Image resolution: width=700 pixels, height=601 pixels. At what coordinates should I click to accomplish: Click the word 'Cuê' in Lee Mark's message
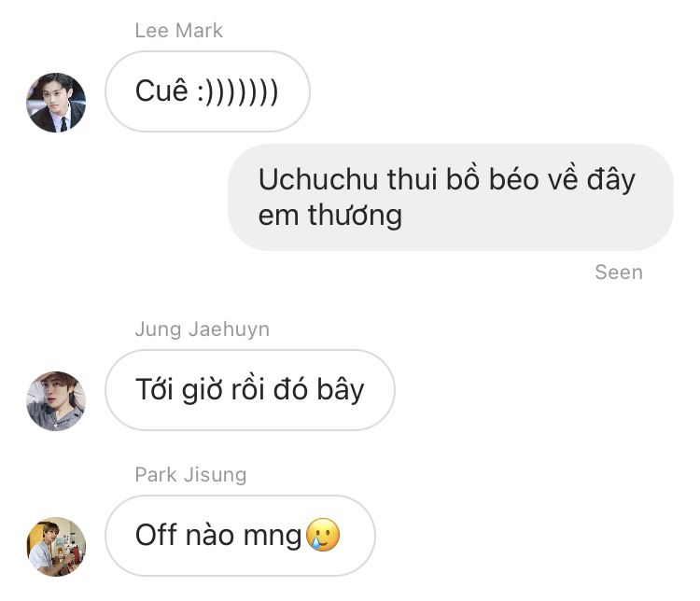(x=161, y=91)
